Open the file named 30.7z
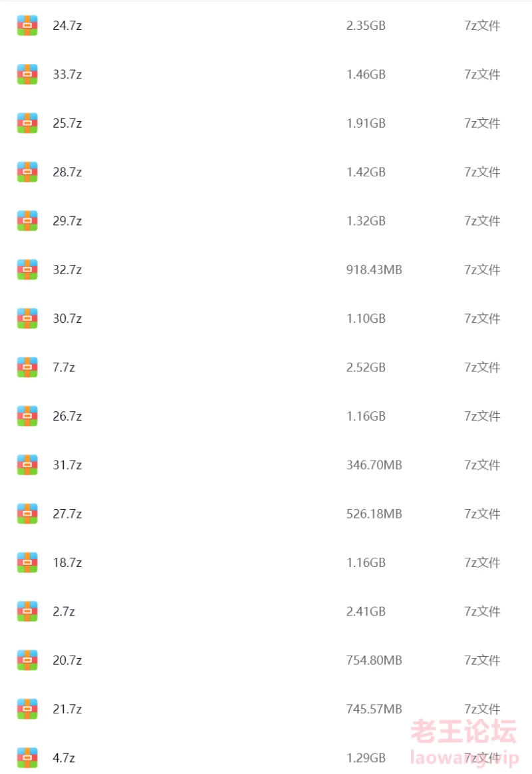The width and height of the screenshot is (532, 774). 68,318
